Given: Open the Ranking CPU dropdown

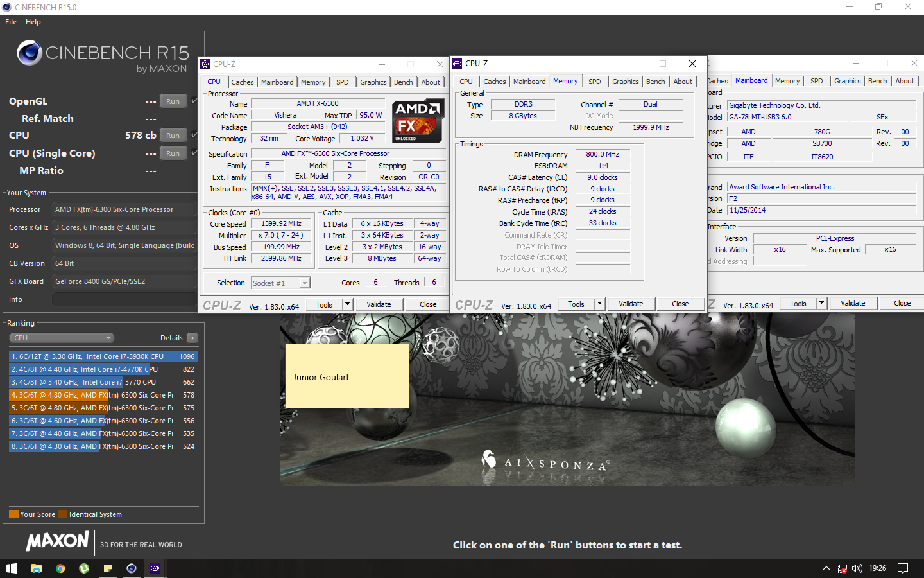Looking at the screenshot, I should 62,338.
